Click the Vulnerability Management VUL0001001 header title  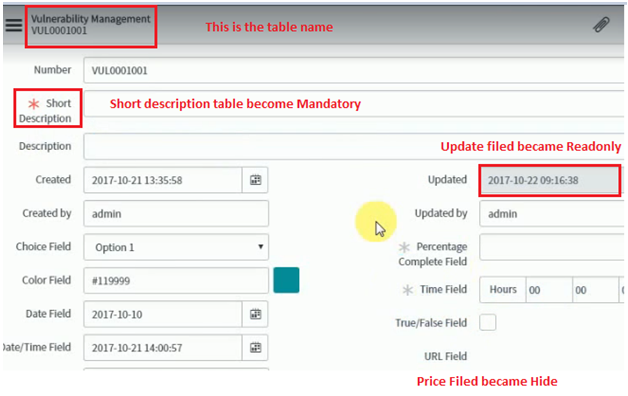pyautogui.click(x=91, y=24)
